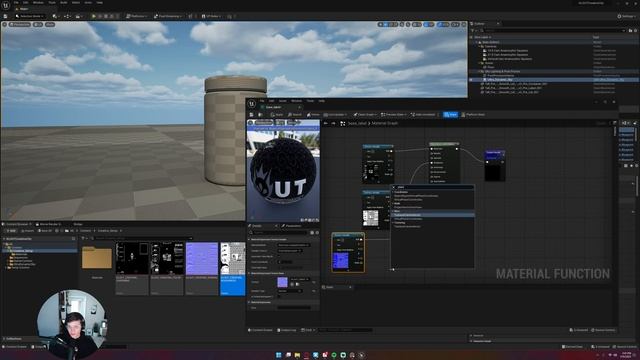Focus the Content Browser search field
640x360 pixels.
[142, 238]
